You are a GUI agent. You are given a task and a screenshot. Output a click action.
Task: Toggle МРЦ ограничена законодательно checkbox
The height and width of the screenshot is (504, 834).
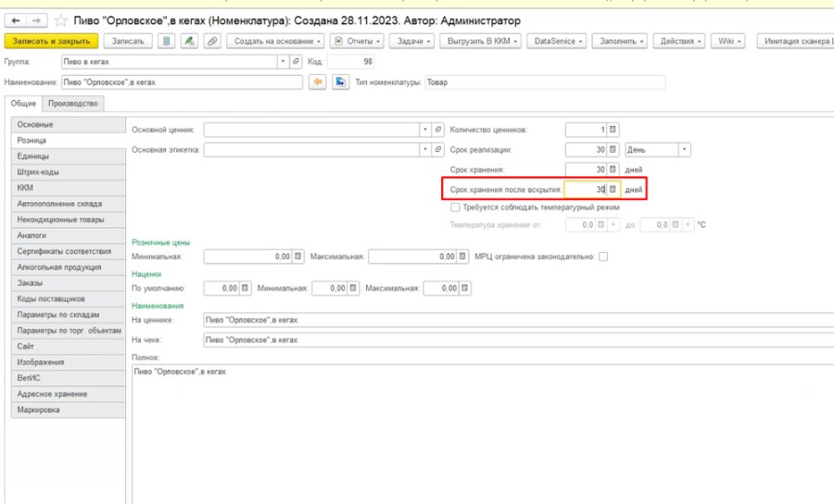(603, 257)
